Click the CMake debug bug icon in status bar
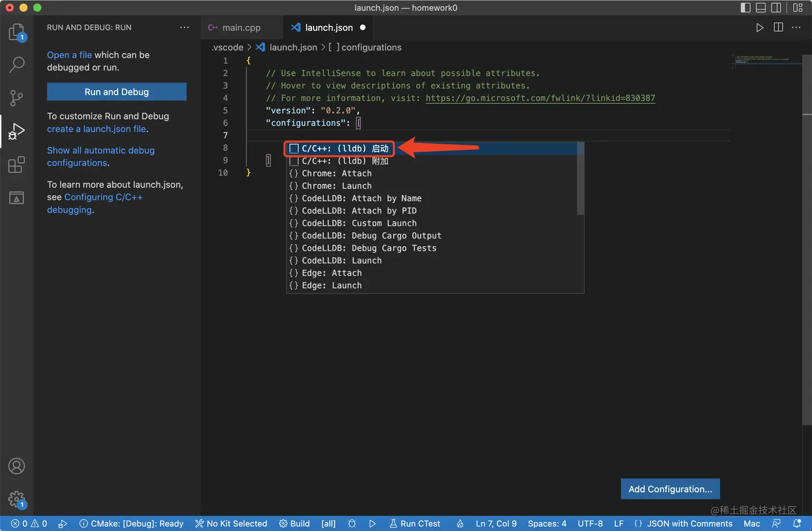 pyautogui.click(x=352, y=523)
